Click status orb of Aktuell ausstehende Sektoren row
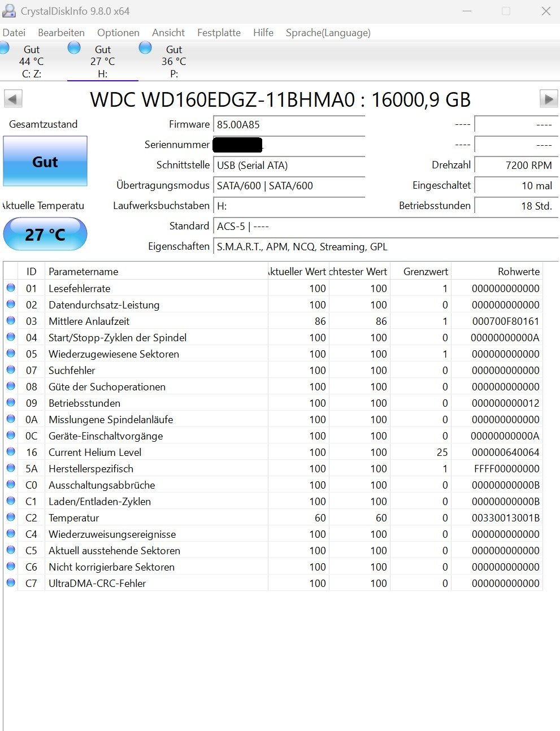 click(11, 550)
